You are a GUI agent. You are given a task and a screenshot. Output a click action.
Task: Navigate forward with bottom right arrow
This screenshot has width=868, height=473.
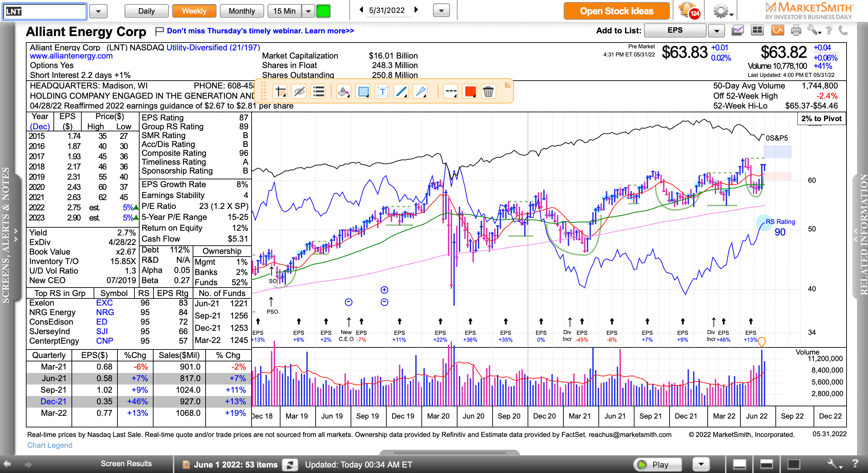28,464
